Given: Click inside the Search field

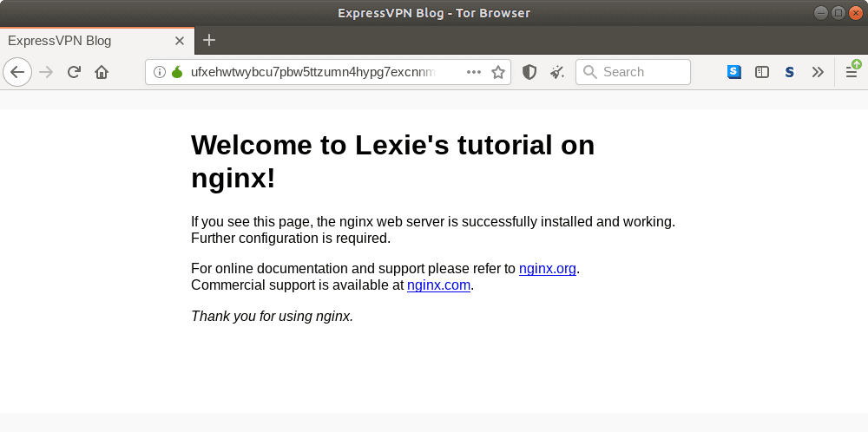Looking at the screenshot, I should tap(642, 72).
